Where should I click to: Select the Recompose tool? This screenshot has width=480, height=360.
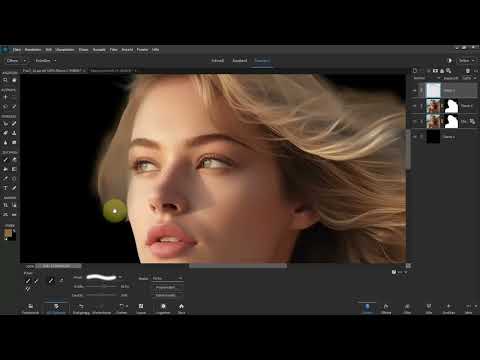pyautogui.click(x=14, y=205)
